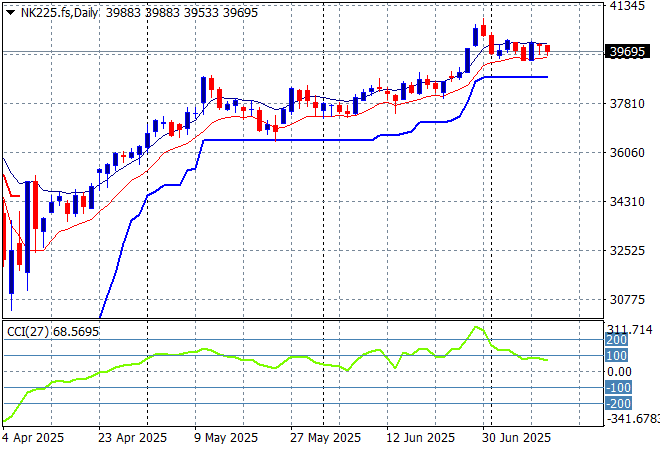Click the 311.714 CCI scale maximum label
The height and width of the screenshot is (450, 660).
click(629, 329)
